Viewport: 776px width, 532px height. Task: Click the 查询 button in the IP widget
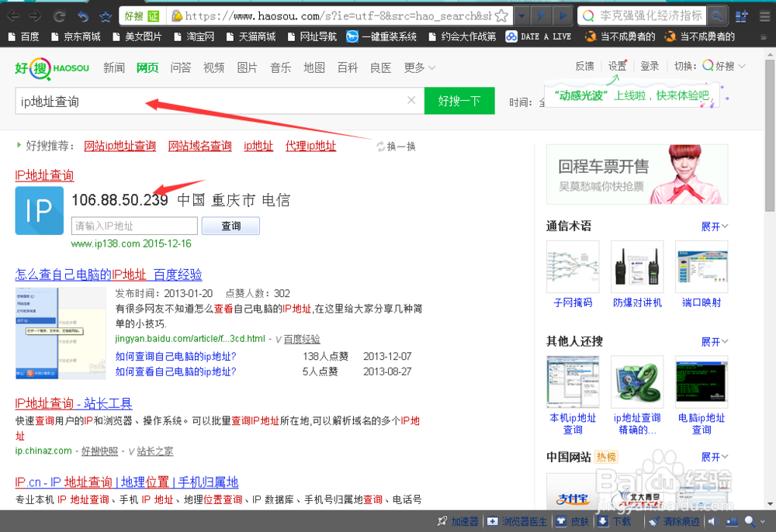230,226
